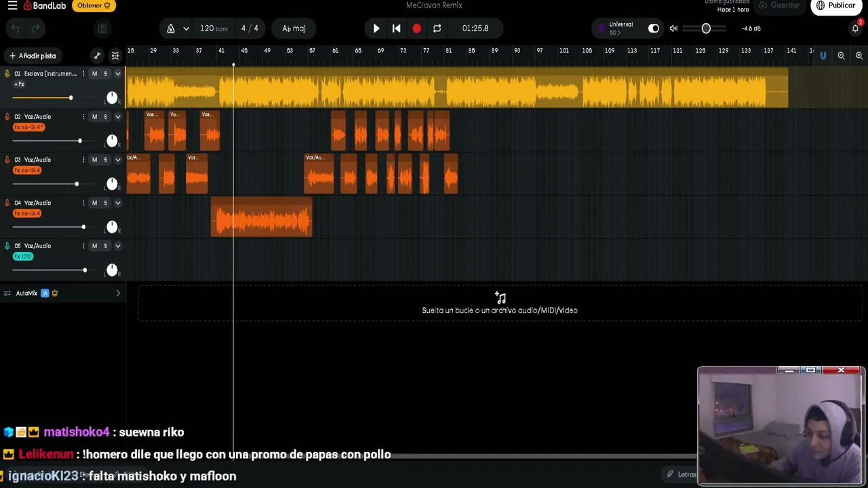Open the automation tool icon beside Añadir pista
This screenshot has width=868, height=488.
tap(97, 56)
